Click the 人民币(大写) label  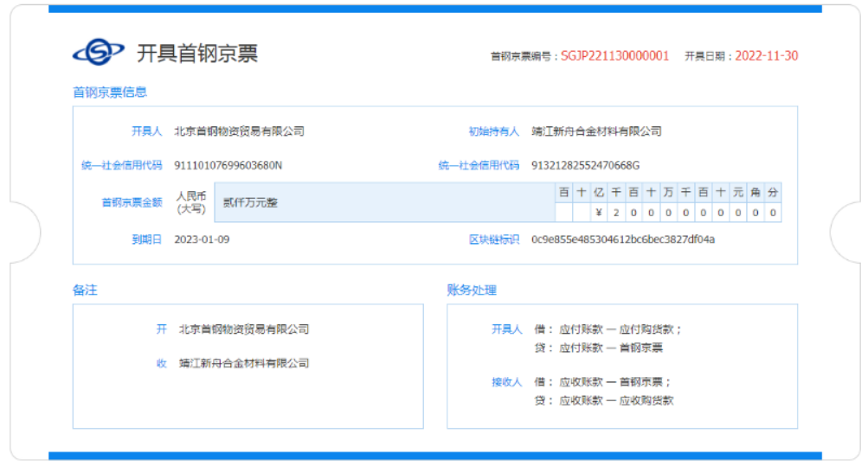click(x=191, y=202)
